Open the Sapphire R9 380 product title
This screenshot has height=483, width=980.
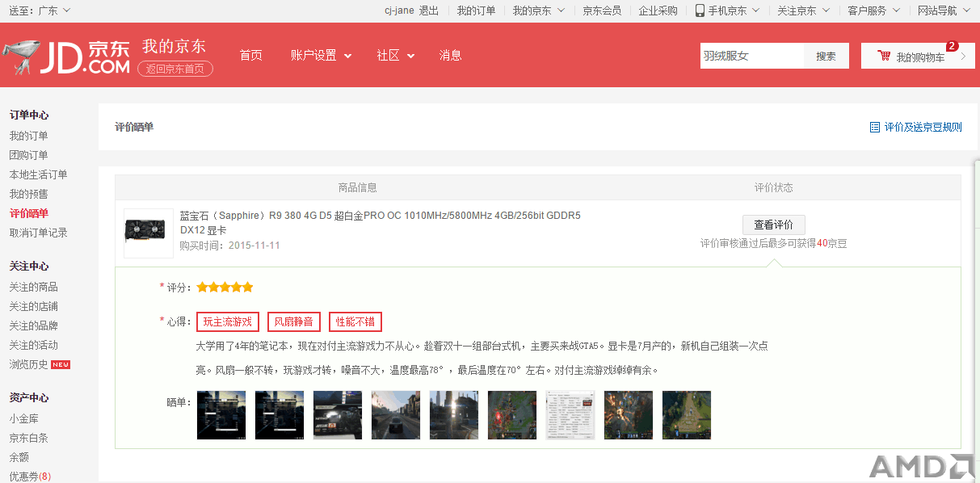point(380,222)
